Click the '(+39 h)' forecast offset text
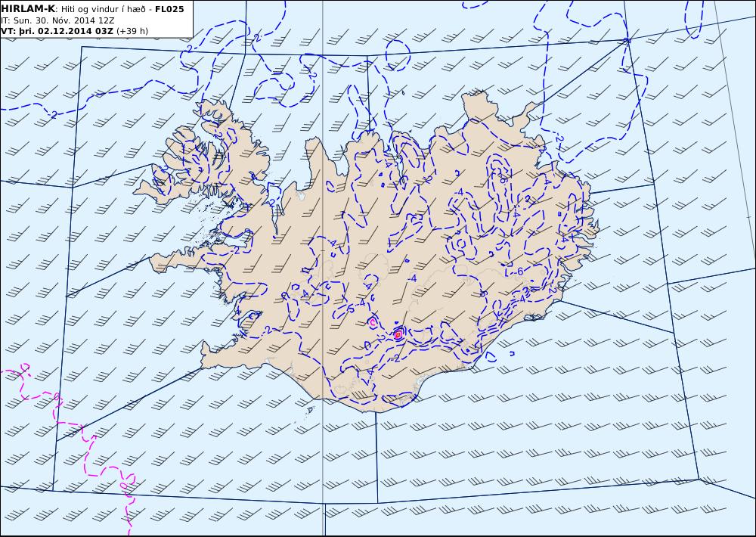The height and width of the screenshot is (537, 756). pos(132,31)
